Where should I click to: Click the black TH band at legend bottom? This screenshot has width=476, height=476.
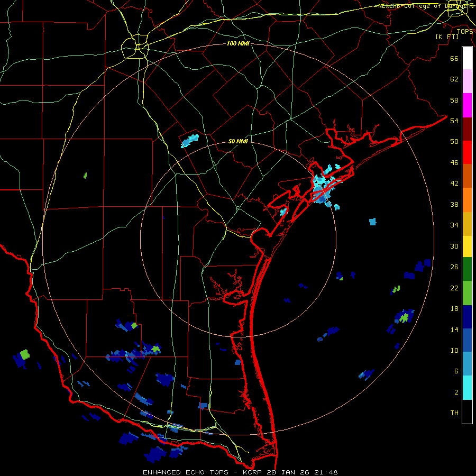(x=467, y=411)
